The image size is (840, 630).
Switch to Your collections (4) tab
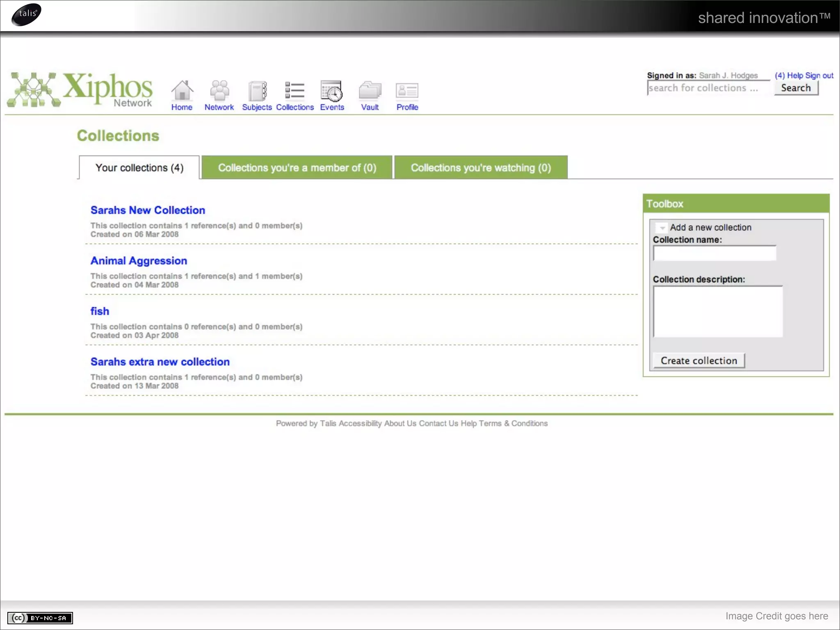pyautogui.click(x=139, y=168)
